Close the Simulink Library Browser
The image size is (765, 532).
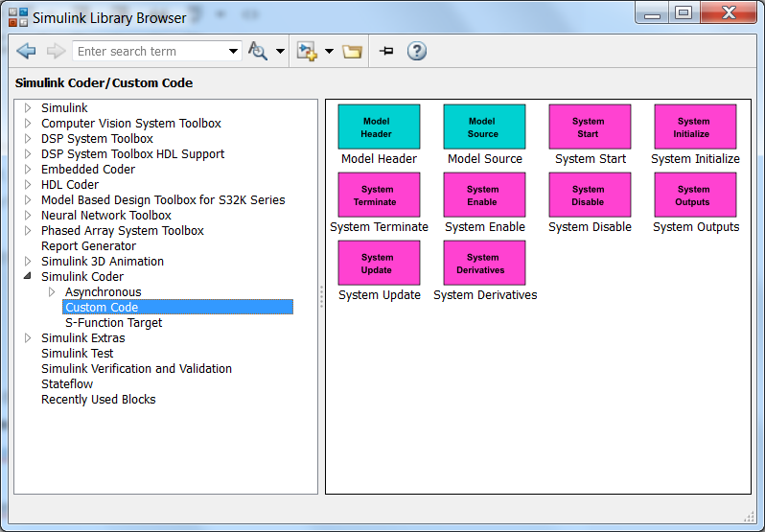click(x=729, y=12)
